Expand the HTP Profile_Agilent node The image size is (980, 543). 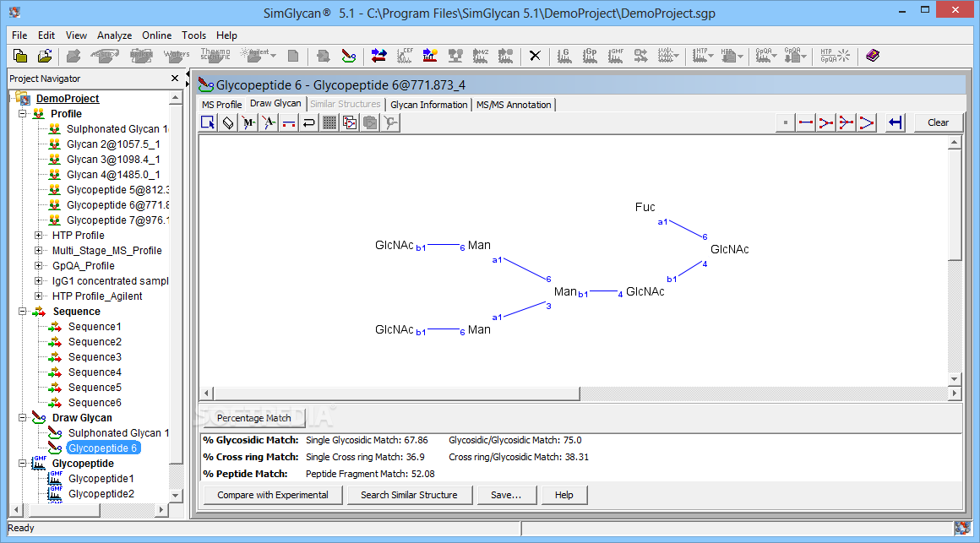click(x=38, y=296)
